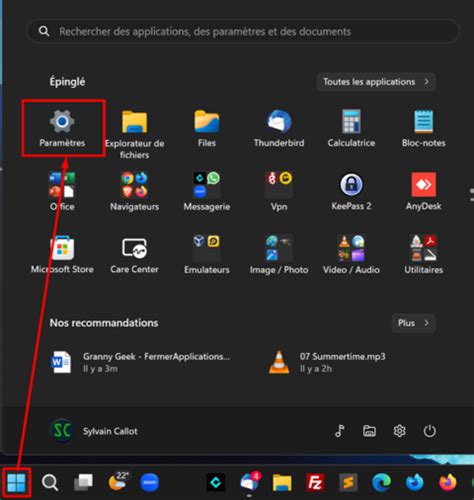The width and height of the screenshot is (474, 500).
Task: Open Zoom from the taskbar
Action: 149,482
